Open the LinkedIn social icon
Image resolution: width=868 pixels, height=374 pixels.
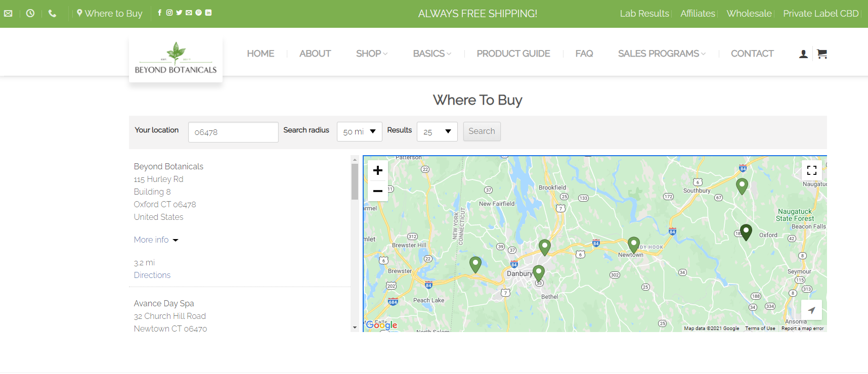pyautogui.click(x=208, y=13)
